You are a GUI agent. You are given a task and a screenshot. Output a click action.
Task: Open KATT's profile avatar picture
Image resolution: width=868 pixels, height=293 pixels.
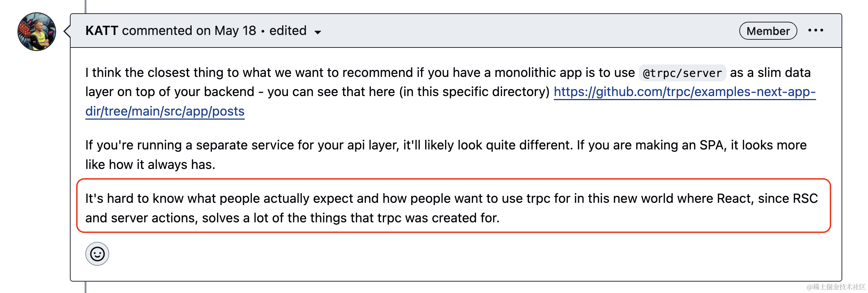37,32
